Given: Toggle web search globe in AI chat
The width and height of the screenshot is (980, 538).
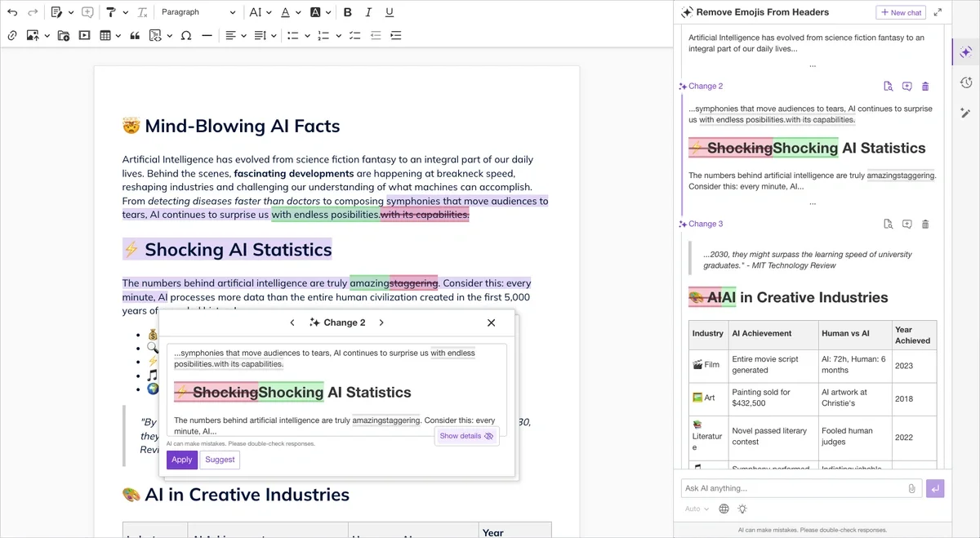Looking at the screenshot, I should coord(724,509).
